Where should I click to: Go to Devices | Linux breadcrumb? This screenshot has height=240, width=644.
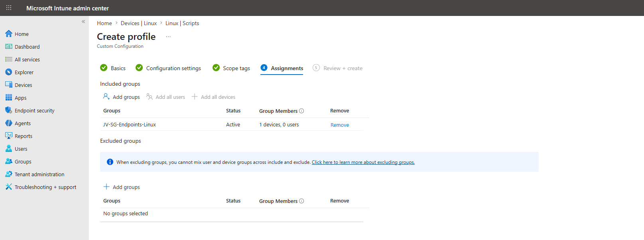139,23
